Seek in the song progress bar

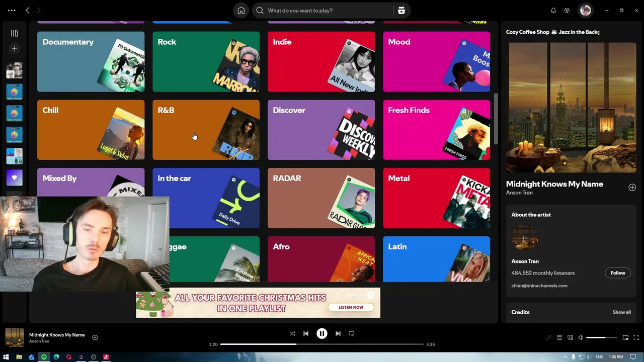point(322,344)
